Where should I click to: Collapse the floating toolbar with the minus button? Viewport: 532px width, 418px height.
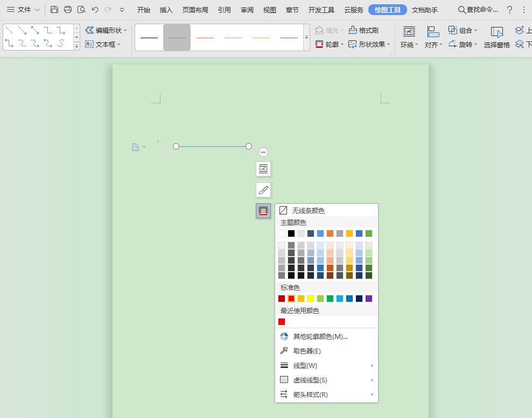[x=263, y=152]
